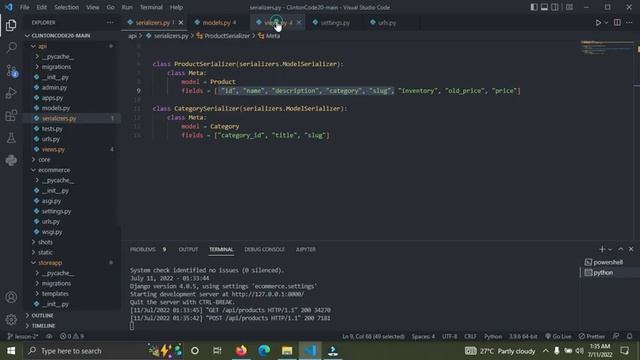Open Source Control view in activity bar

(x=11, y=71)
